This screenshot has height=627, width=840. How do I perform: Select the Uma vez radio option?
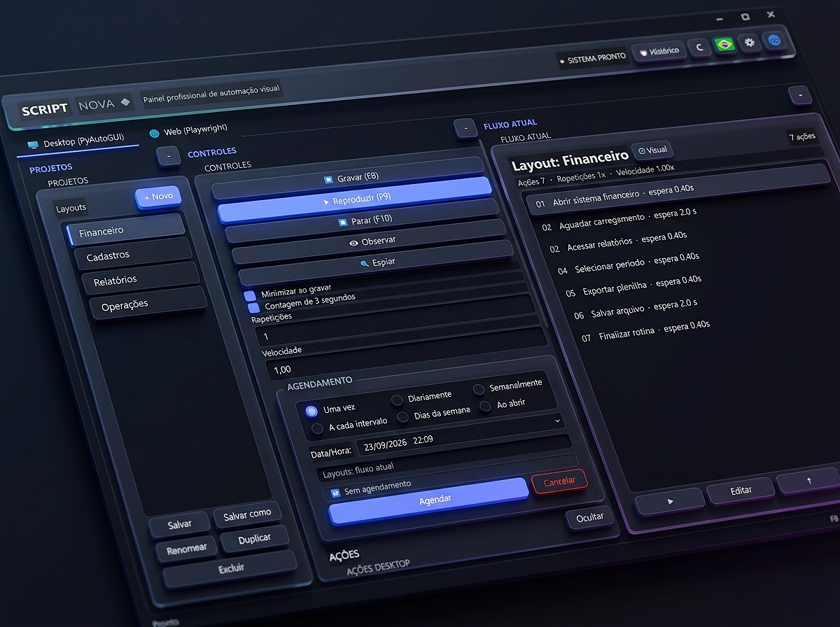pyautogui.click(x=311, y=411)
